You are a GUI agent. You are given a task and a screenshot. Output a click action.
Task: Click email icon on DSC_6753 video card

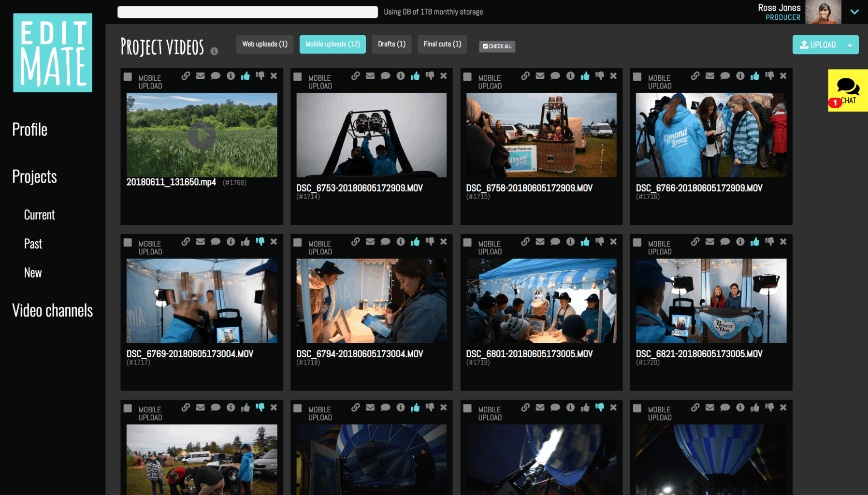coord(370,76)
